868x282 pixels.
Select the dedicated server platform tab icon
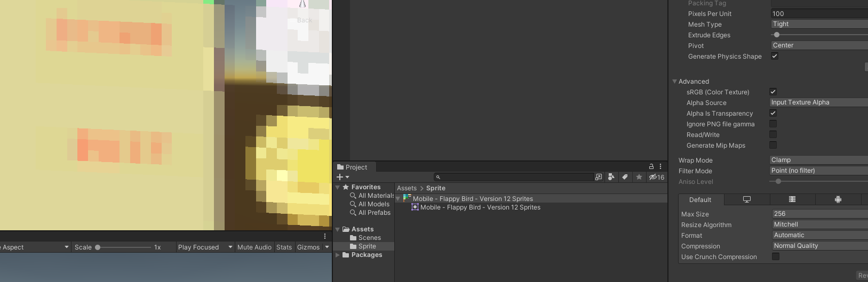tap(792, 199)
